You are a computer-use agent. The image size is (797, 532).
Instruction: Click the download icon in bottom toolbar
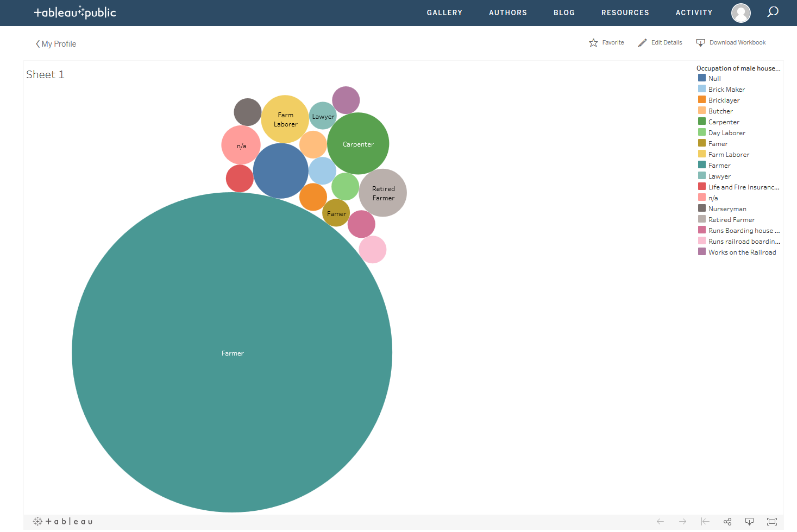pos(749,522)
